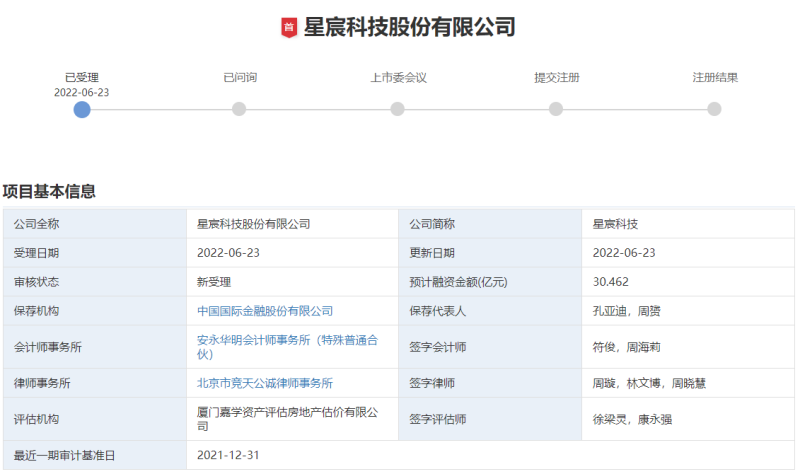Click the 提交注册 progress dot

(556, 109)
